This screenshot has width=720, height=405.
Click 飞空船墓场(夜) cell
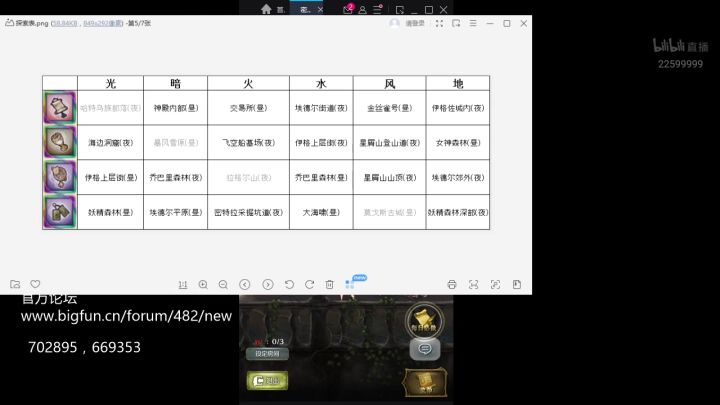tap(248, 143)
